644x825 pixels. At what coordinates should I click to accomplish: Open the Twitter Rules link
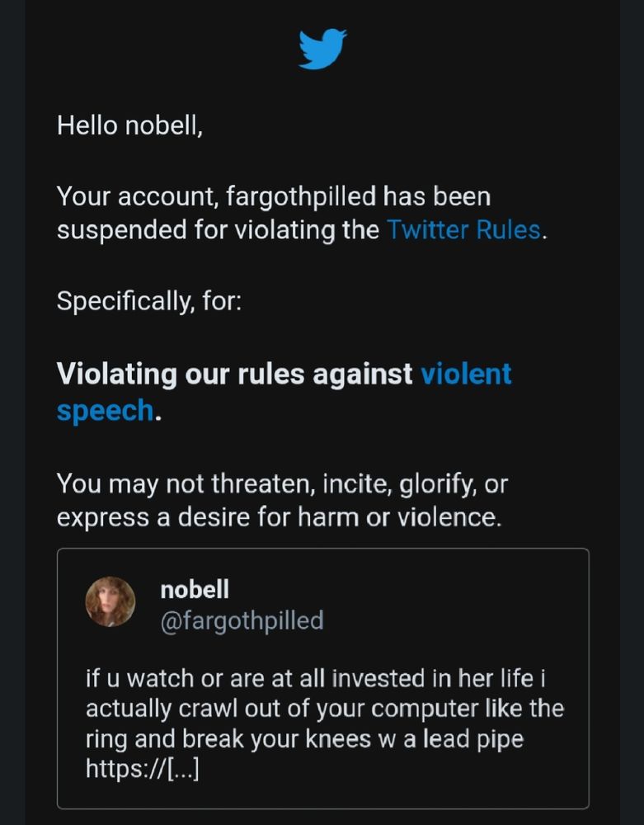coord(463,230)
